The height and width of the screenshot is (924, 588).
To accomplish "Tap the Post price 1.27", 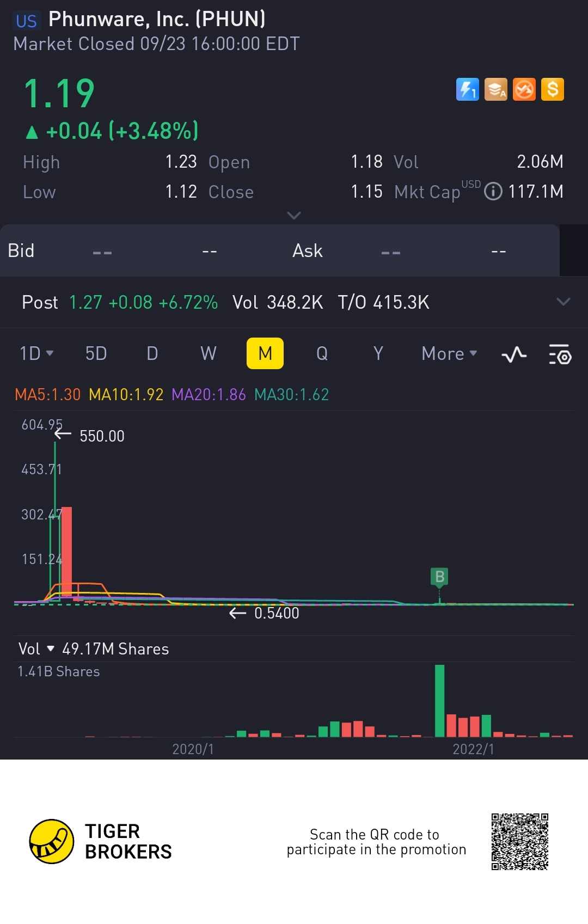I will (x=85, y=302).
